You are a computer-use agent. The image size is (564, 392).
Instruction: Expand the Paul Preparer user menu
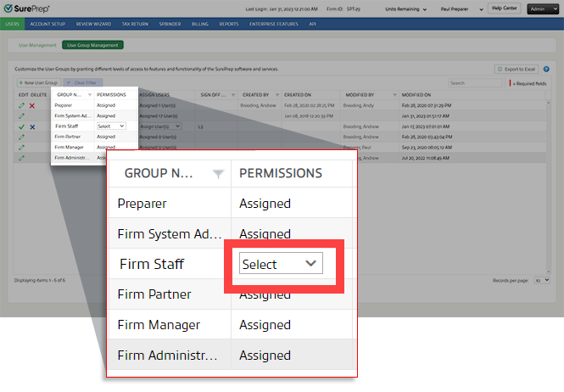462,9
